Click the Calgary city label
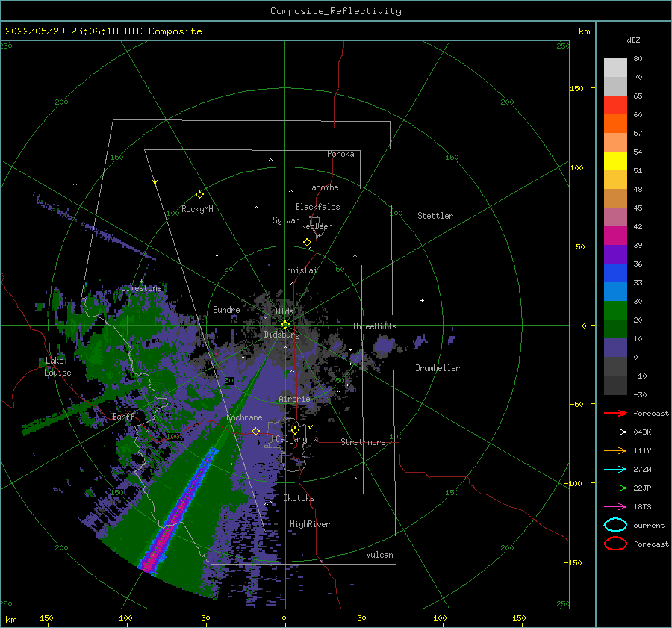672x628 pixels. [291, 439]
